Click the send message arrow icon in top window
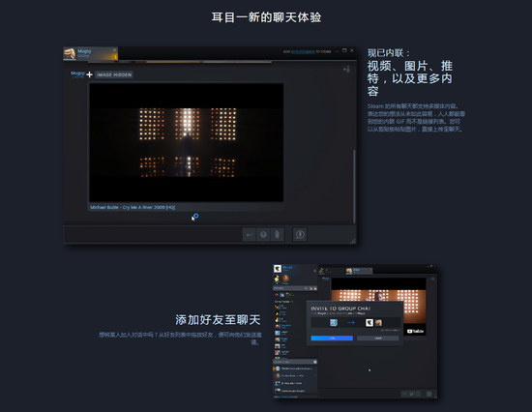The height and width of the screenshot is (412, 532). coord(250,234)
